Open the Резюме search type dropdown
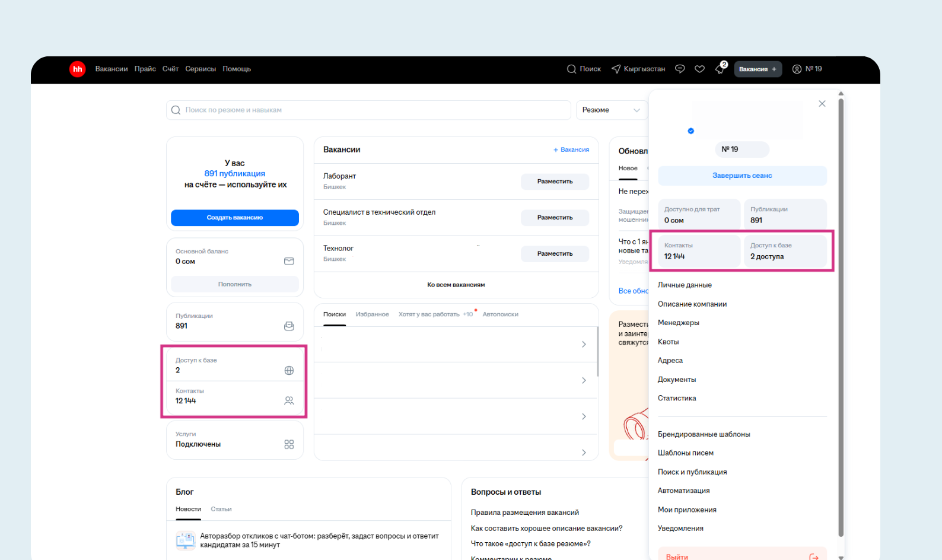The height and width of the screenshot is (560, 942). pyautogui.click(x=612, y=110)
